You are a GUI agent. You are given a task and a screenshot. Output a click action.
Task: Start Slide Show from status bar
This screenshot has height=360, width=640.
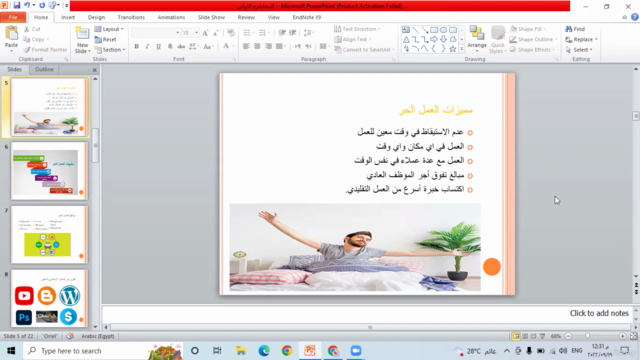point(542,336)
